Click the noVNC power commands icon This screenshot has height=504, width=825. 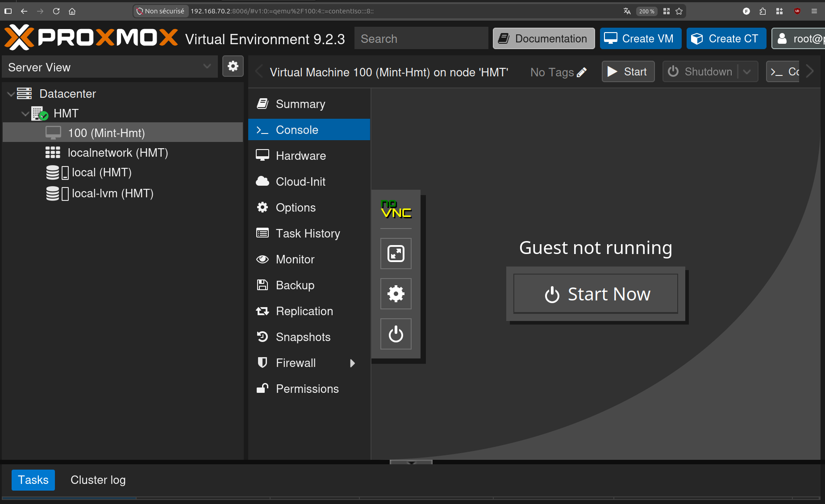pyautogui.click(x=396, y=334)
